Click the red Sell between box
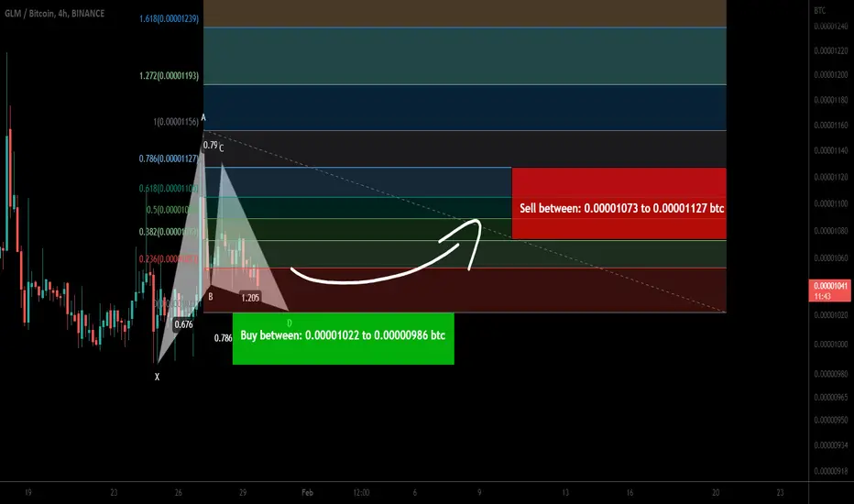Image resolution: width=854 pixels, height=504 pixels. pyautogui.click(x=619, y=203)
